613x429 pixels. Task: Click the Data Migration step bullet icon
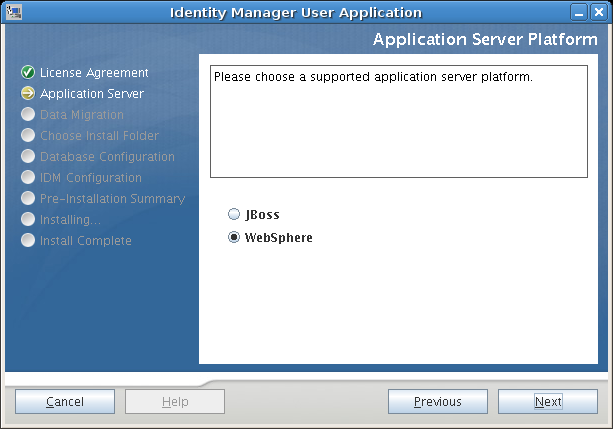[x=28, y=115]
